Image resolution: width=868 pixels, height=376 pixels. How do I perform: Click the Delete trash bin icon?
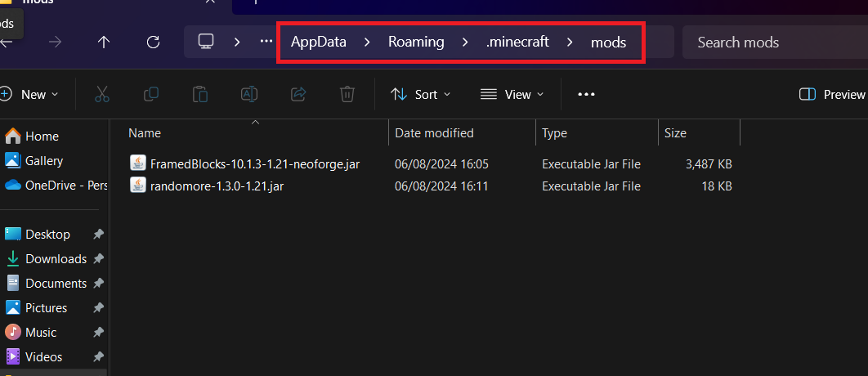pyautogui.click(x=347, y=94)
